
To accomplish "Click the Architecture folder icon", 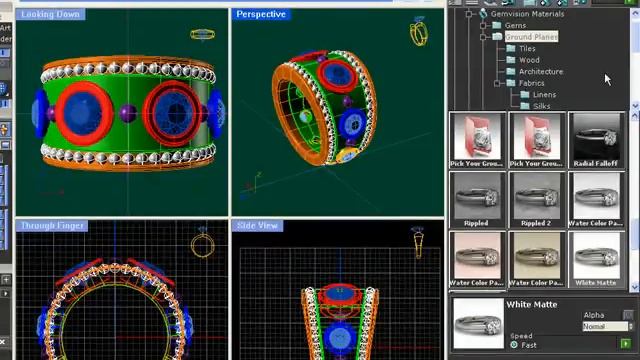I will (x=511, y=71).
